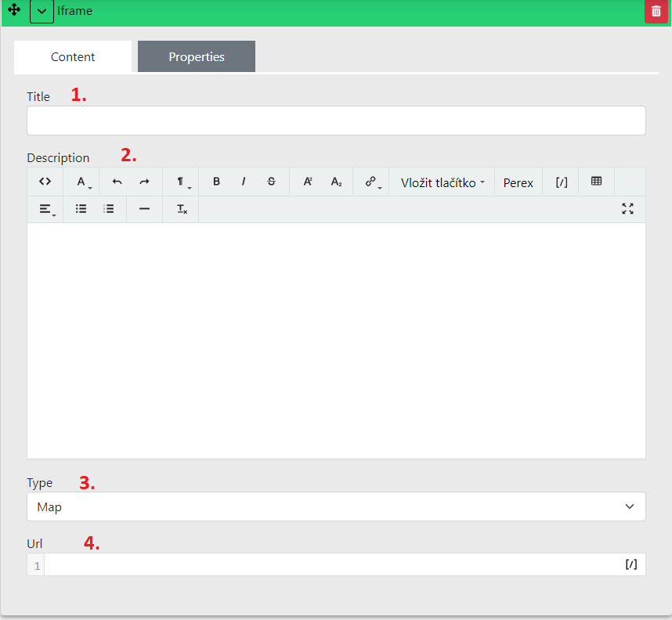Click the Perex button

518,182
